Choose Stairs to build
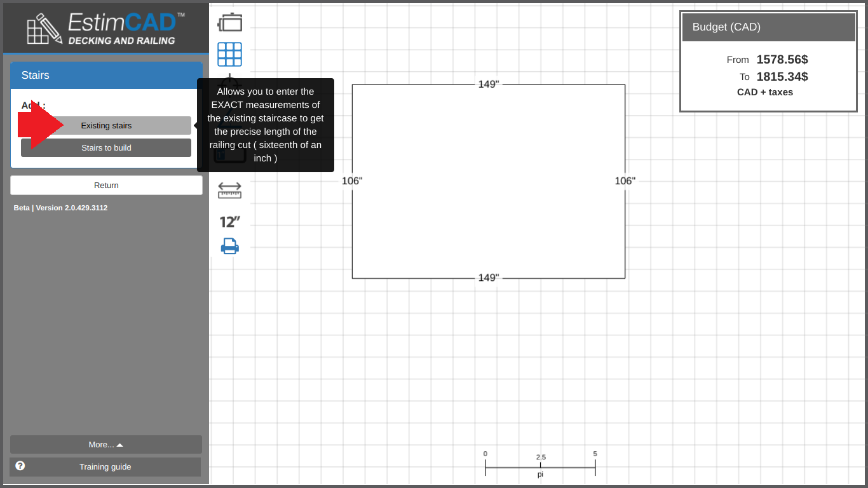Screen dimensions: 868x488 click(106, 148)
